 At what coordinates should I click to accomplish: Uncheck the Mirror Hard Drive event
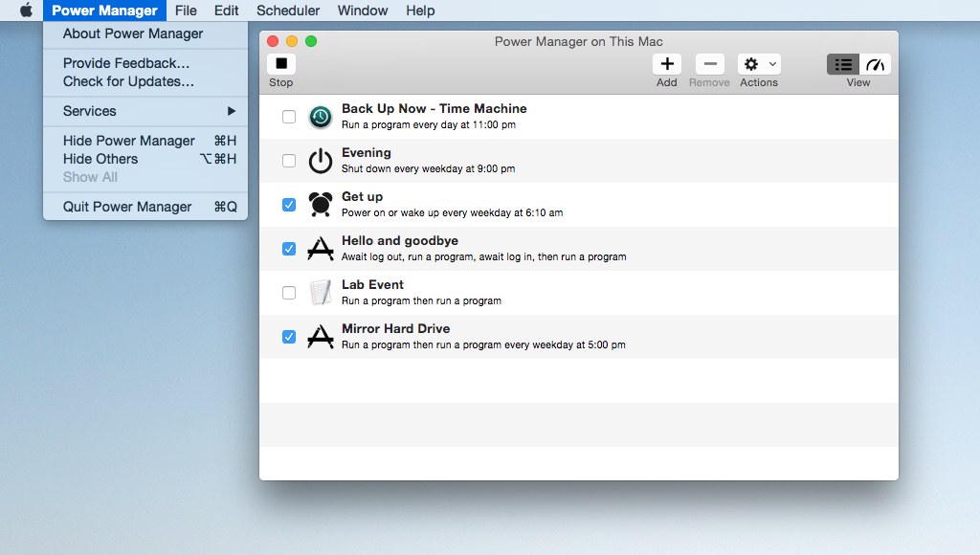click(289, 337)
